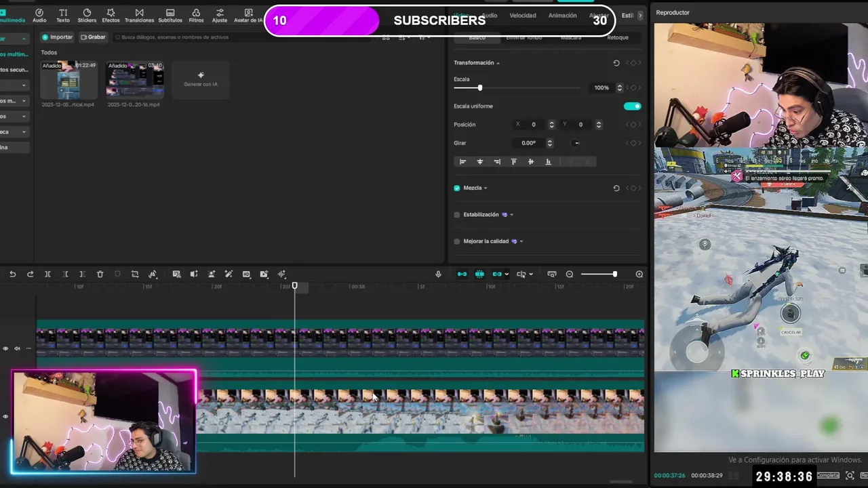The width and height of the screenshot is (868, 488).
Task: Align clip to top edge icon
Action: pyautogui.click(x=513, y=161)
